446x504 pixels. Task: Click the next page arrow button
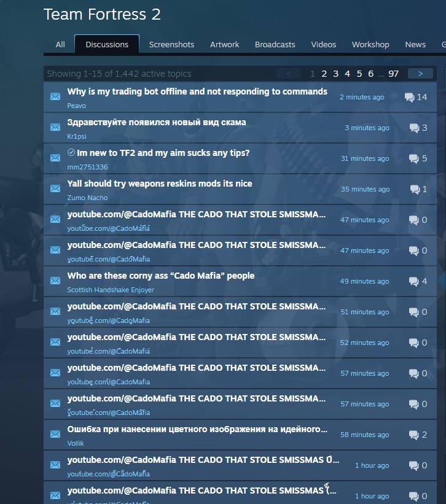click(x=420, y=74)
